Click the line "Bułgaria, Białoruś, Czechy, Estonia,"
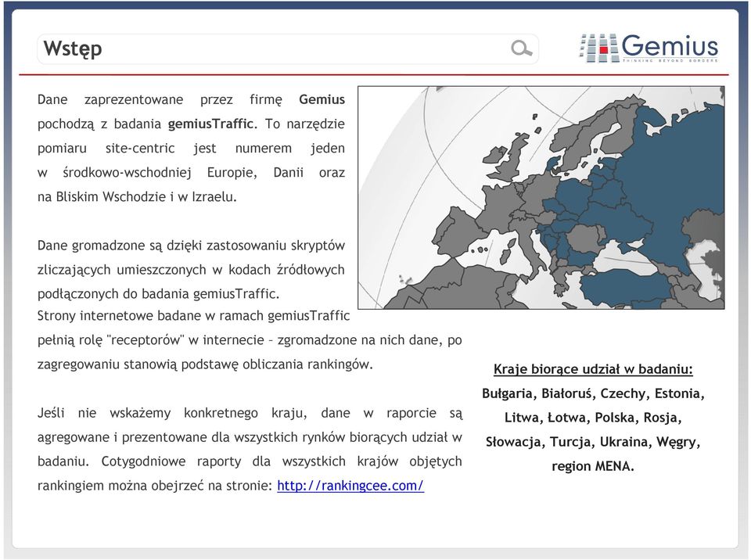751x560 pixels. (593, 393)
